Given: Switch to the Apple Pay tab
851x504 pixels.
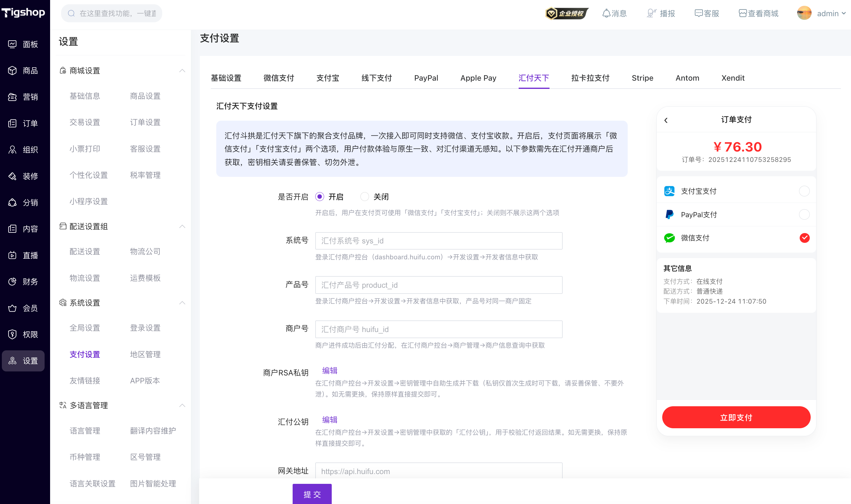Looking at the screenshot, I should (478, 78).
